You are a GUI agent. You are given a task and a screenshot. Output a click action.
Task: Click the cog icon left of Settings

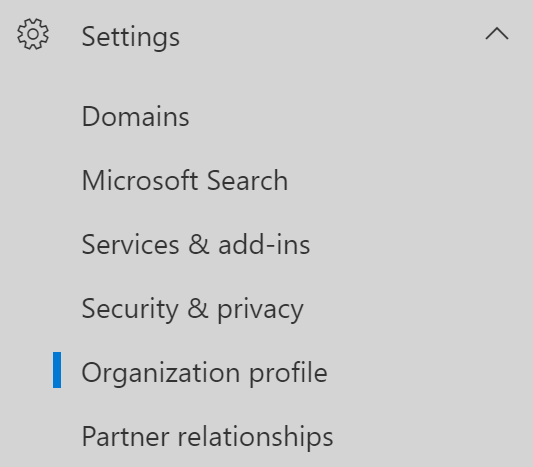click(x=33, y=34)
